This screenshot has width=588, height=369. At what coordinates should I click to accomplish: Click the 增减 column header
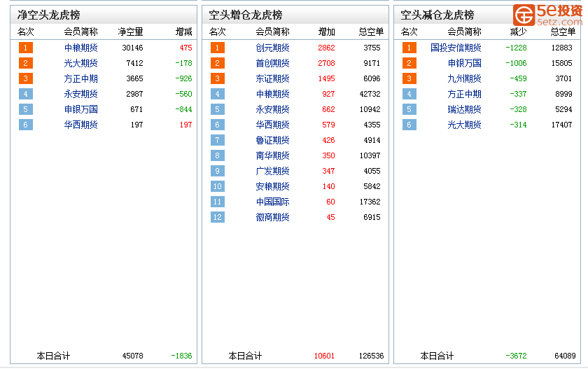183,32
